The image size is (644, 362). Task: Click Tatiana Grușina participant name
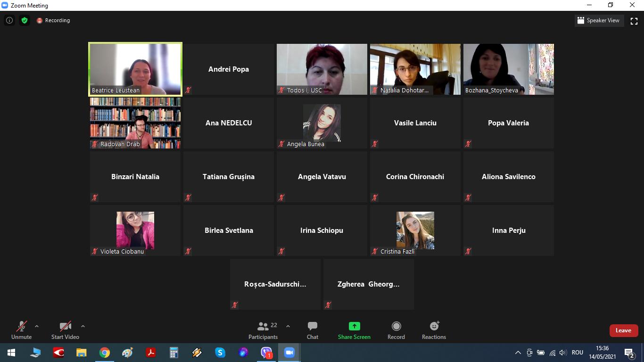tap(229, 177)
